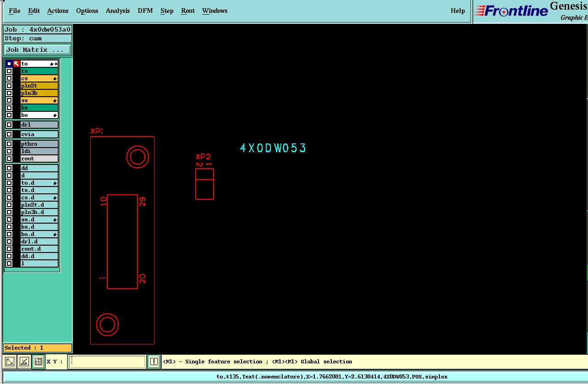Image resolution: width=588 pixels, height=384 pixels.
Task: Open the Windows menu
Action: pyautogui.click(x=215, y=11)
